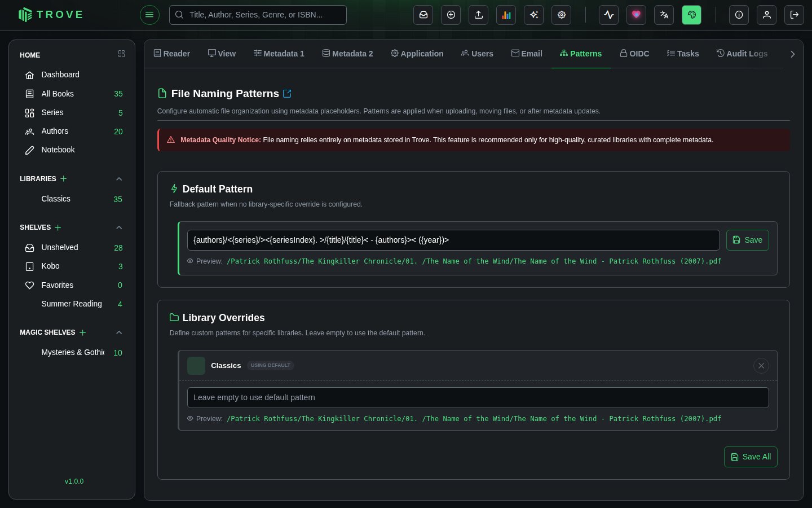The image size is (812, 508).
Task: Open the settings gear icon in top bar
Action: (x=562, y=15)
